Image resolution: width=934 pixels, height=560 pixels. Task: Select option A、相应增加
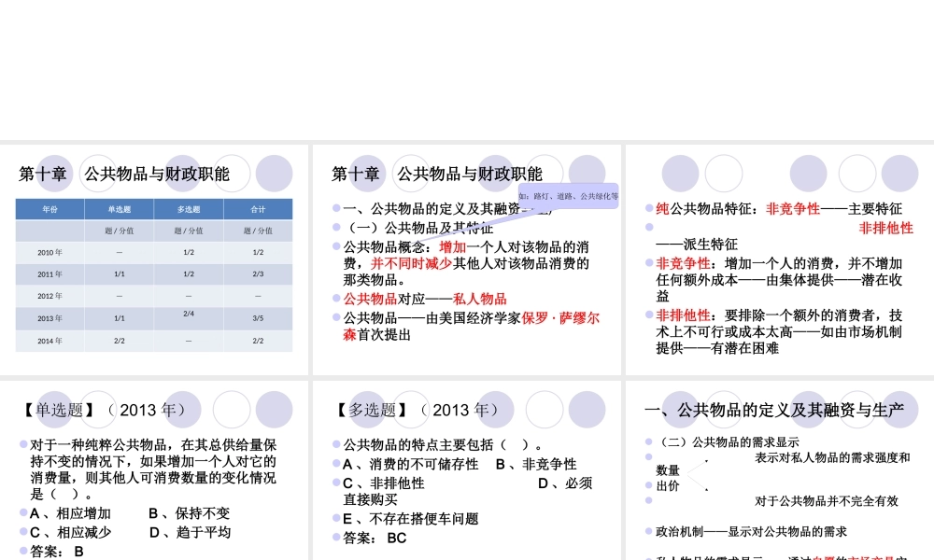[70, 513]
